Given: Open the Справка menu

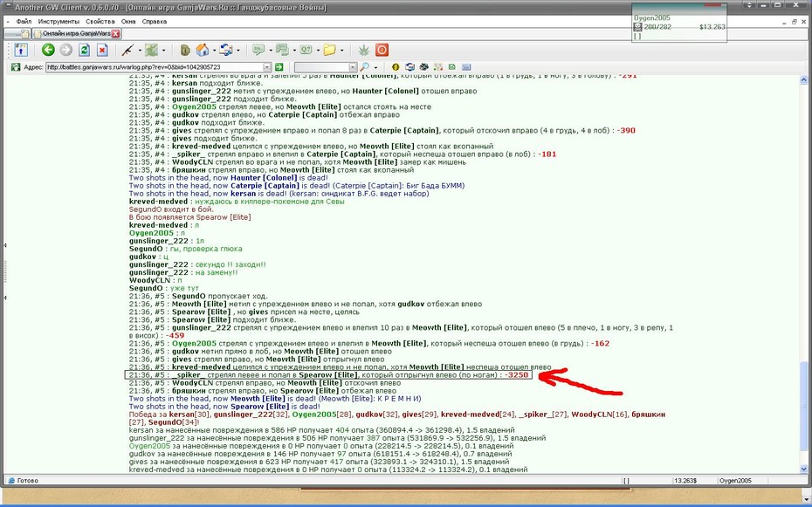Looking at the screenshot, I should click(155, 22).
